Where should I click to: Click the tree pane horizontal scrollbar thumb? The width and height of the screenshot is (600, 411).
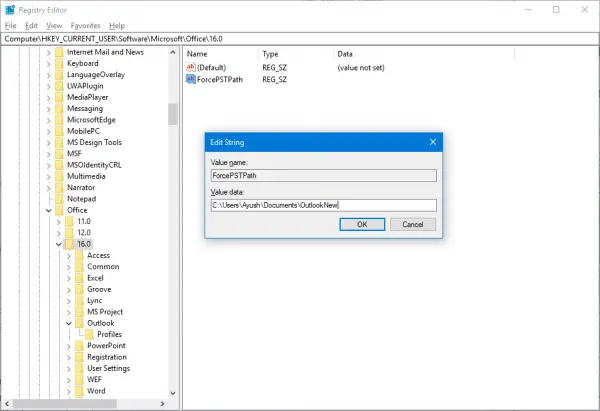pos(65,404)
